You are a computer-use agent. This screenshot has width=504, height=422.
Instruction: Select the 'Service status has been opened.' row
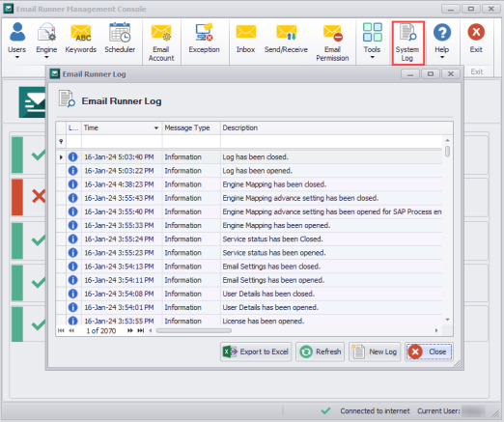[x=249, y=253]
